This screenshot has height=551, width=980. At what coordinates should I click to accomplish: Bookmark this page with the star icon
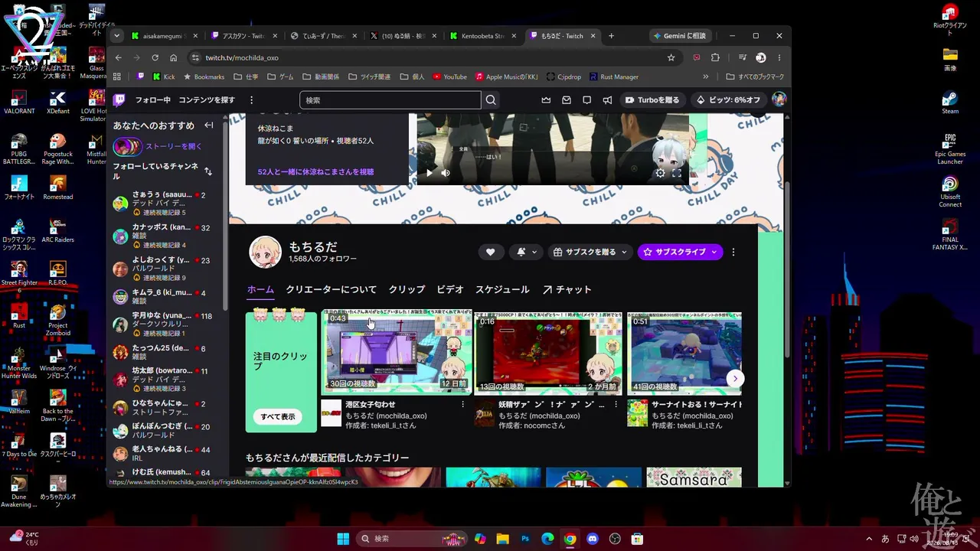pos(671,57)
